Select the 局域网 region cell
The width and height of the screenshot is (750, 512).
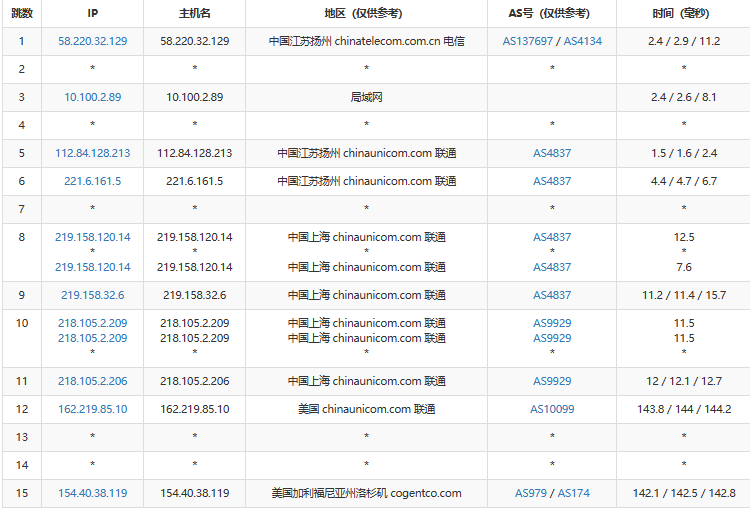[x=366, y=97]
